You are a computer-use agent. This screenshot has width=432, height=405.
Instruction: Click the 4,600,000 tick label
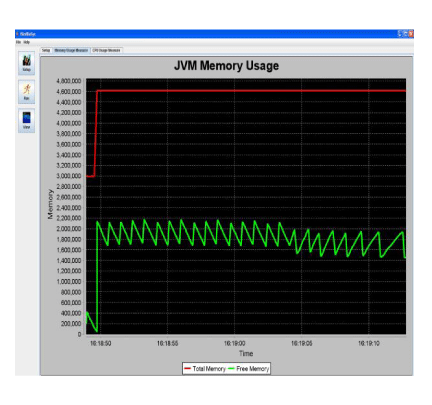(x=69, y=91)
